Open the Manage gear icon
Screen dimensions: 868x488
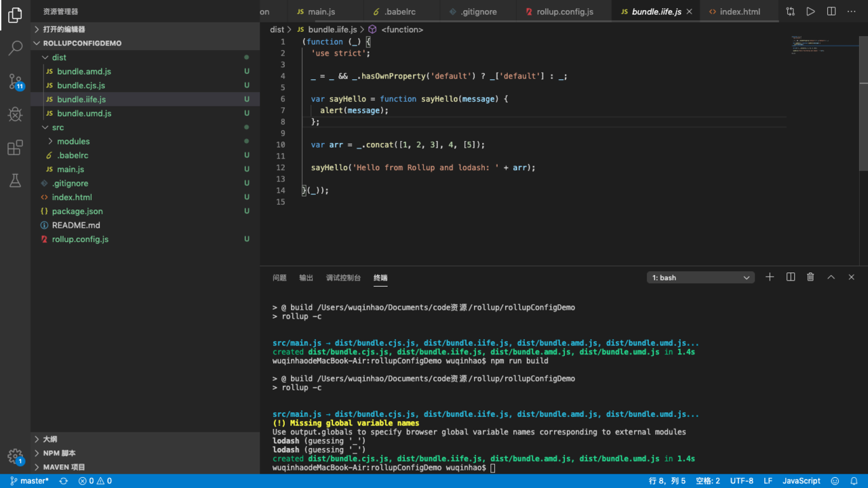(15, 456)
